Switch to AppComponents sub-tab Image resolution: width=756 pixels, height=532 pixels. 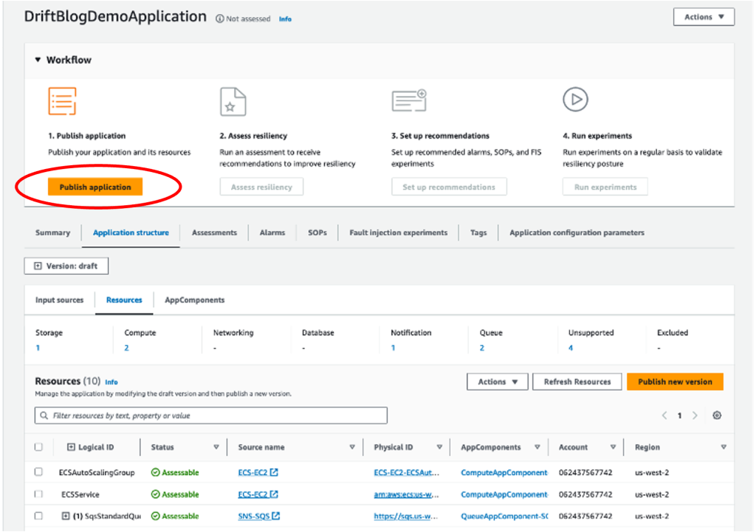coord(195,300)
